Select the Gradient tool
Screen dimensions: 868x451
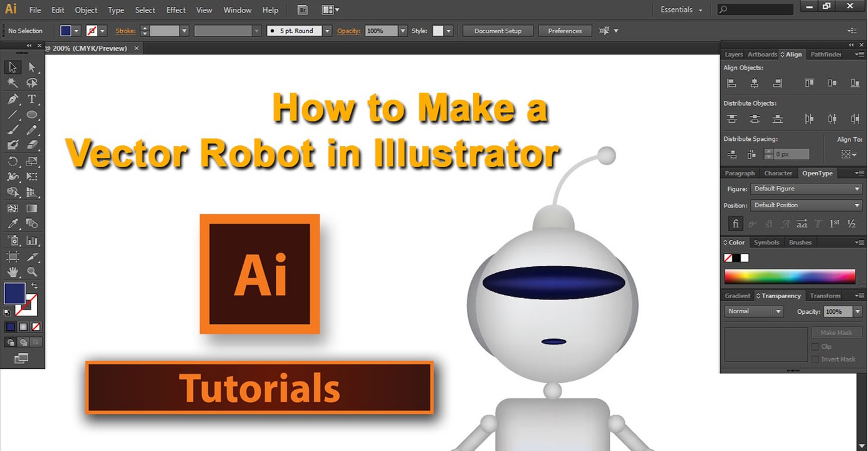point(32,209)
